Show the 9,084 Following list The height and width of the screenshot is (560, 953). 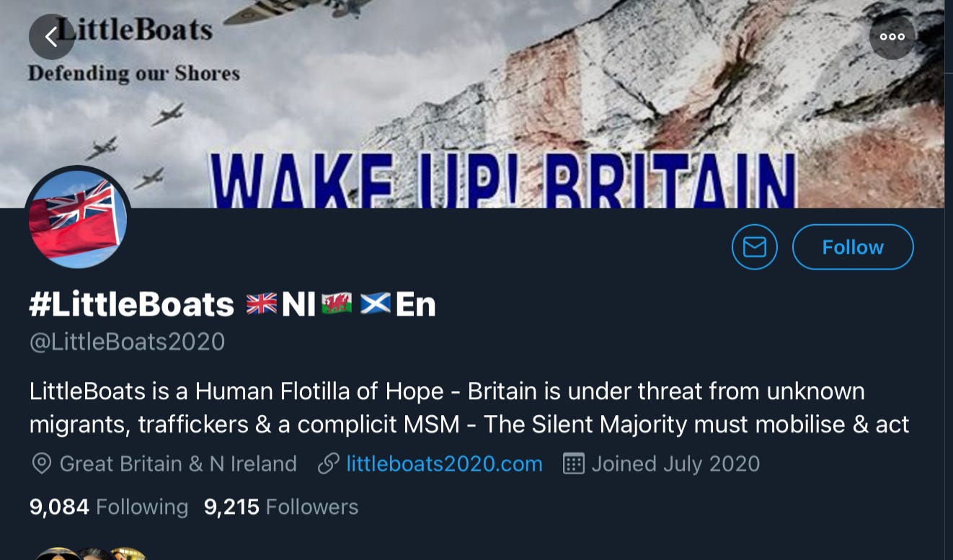109,507
